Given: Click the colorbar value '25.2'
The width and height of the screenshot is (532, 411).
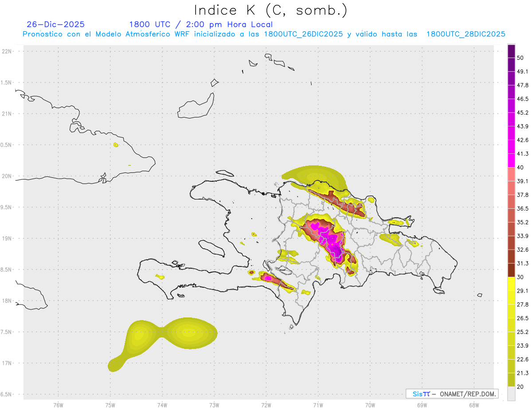Looking at the screenshot, I should click(x=523, y=332).
